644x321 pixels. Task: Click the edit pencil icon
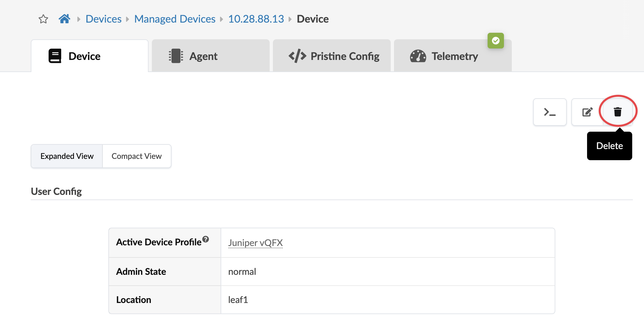(587, 112)
